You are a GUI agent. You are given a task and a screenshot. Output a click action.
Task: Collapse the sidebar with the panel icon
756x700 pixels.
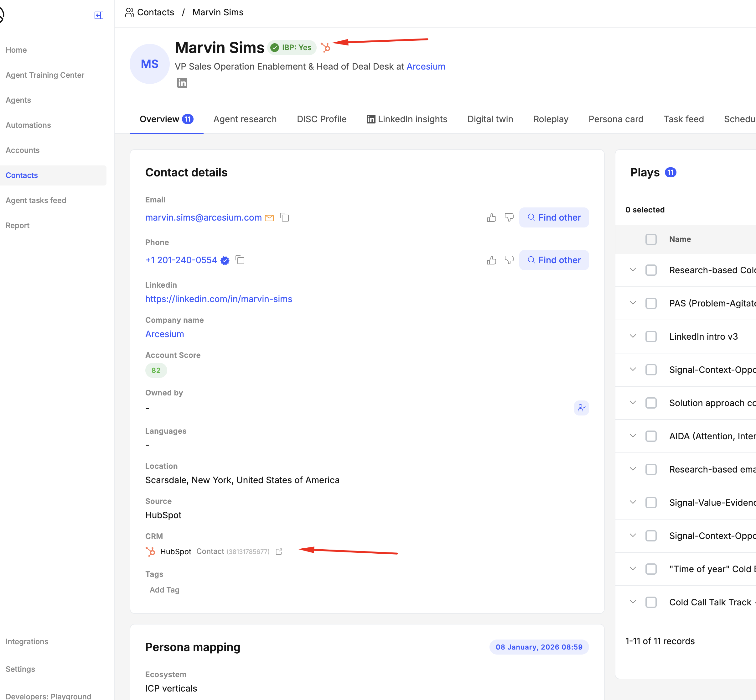coord(99,16)
